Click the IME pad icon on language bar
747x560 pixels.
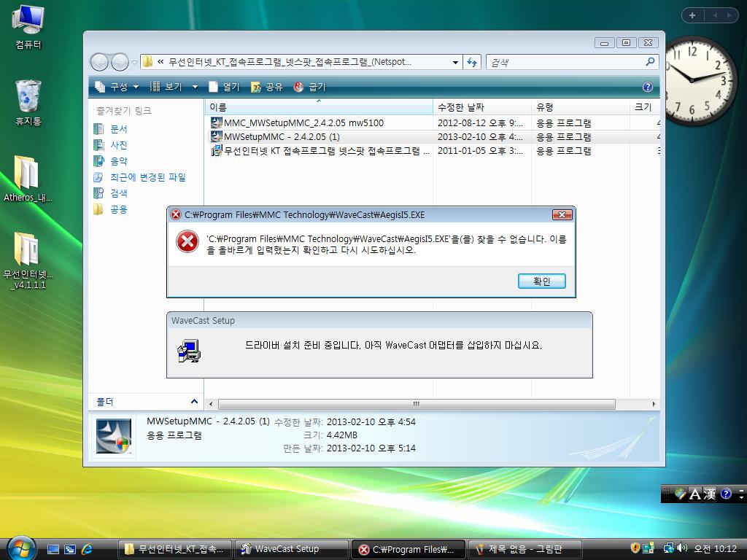(x=681, y=494)
